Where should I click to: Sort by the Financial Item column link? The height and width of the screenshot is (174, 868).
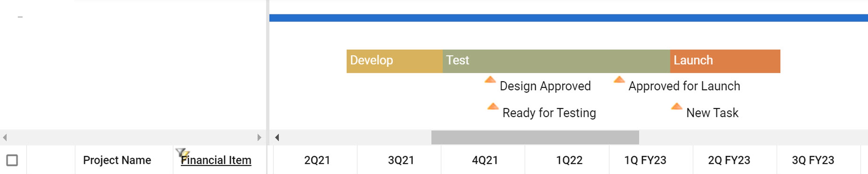[216, 160]
